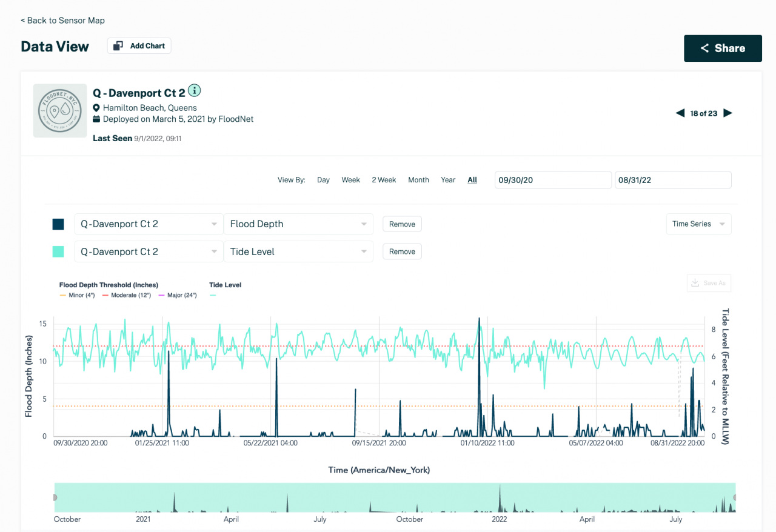Click the info icon beside Q-Davenport Ct 2
Image resolution: width=776 pixels, height=532 pixels.
click(x=195, y=90)
